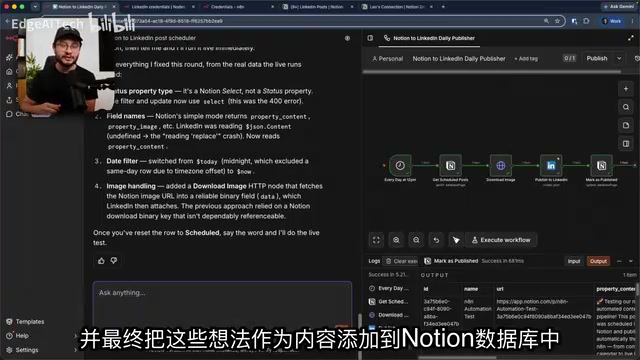Expand the Settings submenu arrow
This screenshot has height=360, width=640.
76,350
